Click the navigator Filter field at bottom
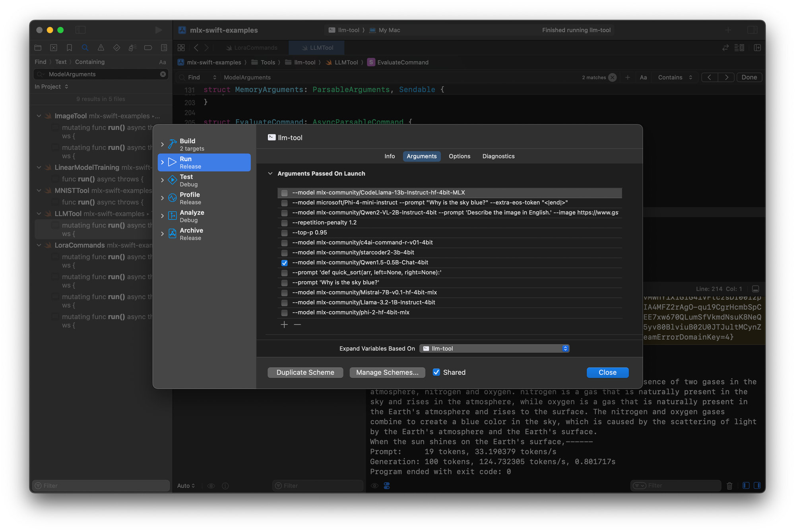 [101, 486]
